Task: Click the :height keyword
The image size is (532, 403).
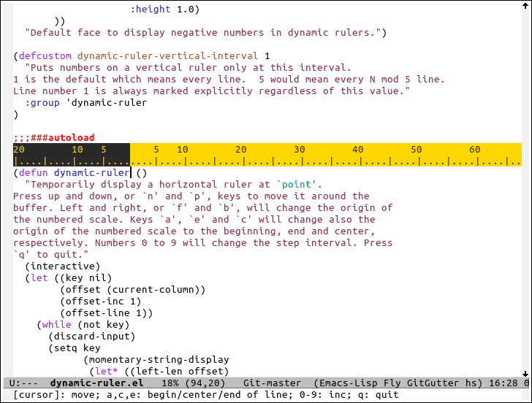Action: [x=151, y=9]
